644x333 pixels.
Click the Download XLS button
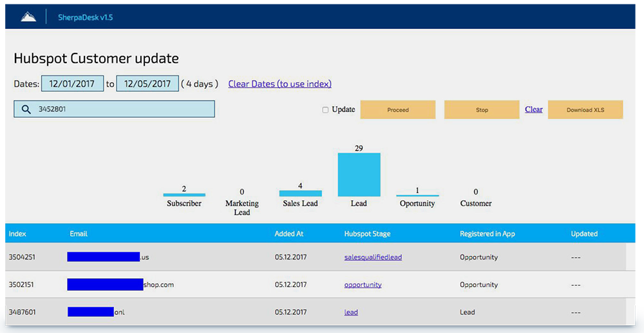coord(585,109)
